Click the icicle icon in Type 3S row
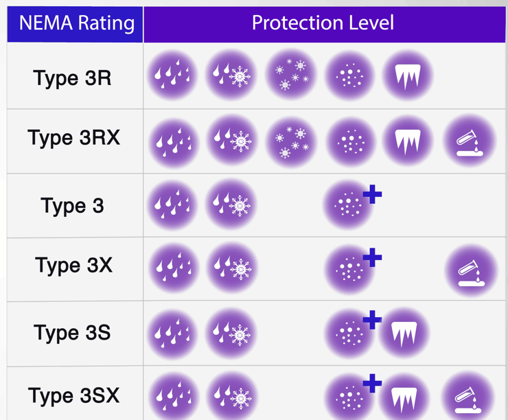508x420 pixels. 404,334
